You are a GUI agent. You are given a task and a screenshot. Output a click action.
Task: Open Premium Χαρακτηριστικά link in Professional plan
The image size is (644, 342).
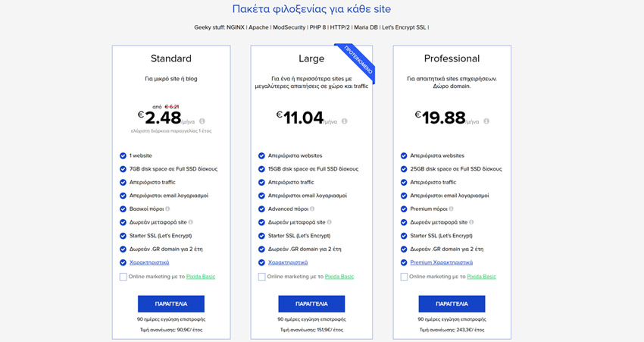tap(442, 262)
